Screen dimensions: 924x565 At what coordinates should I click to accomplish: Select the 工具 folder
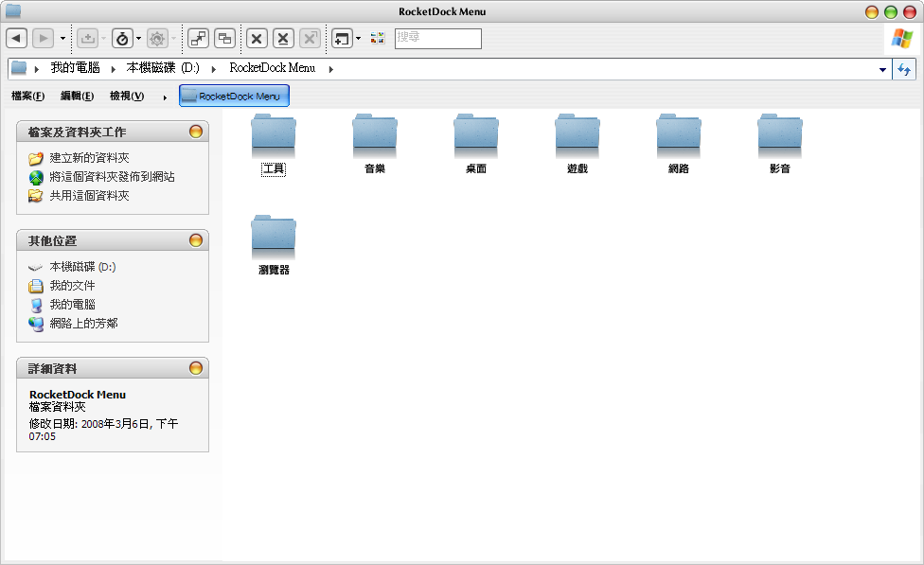[274, 145]
